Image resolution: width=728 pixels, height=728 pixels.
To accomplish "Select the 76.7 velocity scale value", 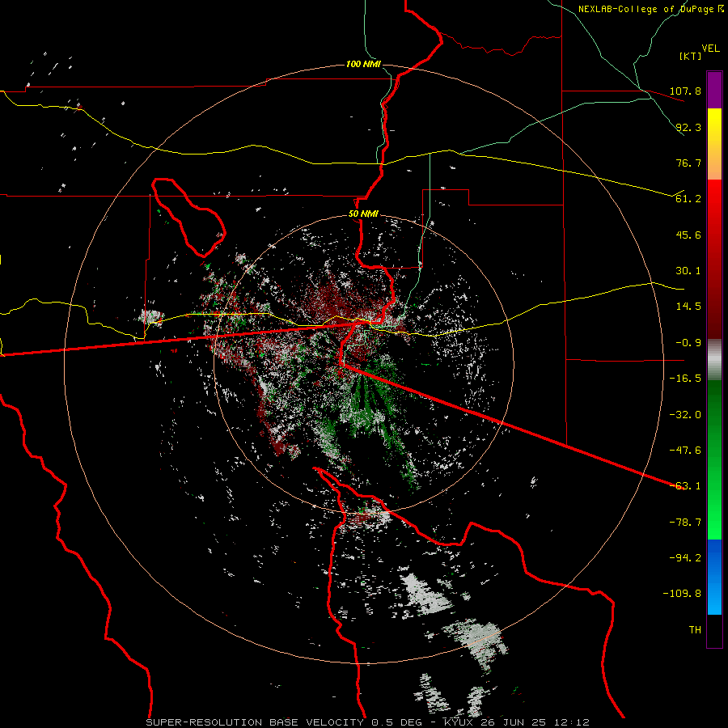I will coord(688,163).
